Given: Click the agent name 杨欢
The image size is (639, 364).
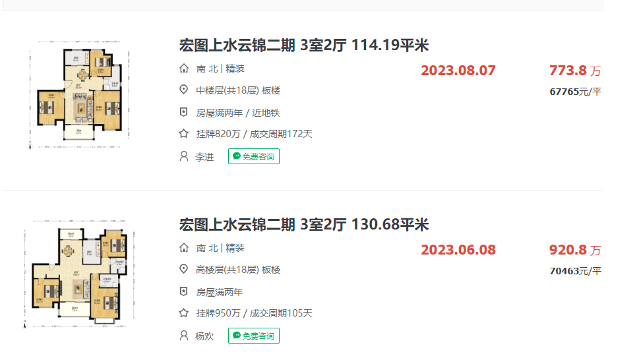Looking at the screenshot, I should pos(204,336).
